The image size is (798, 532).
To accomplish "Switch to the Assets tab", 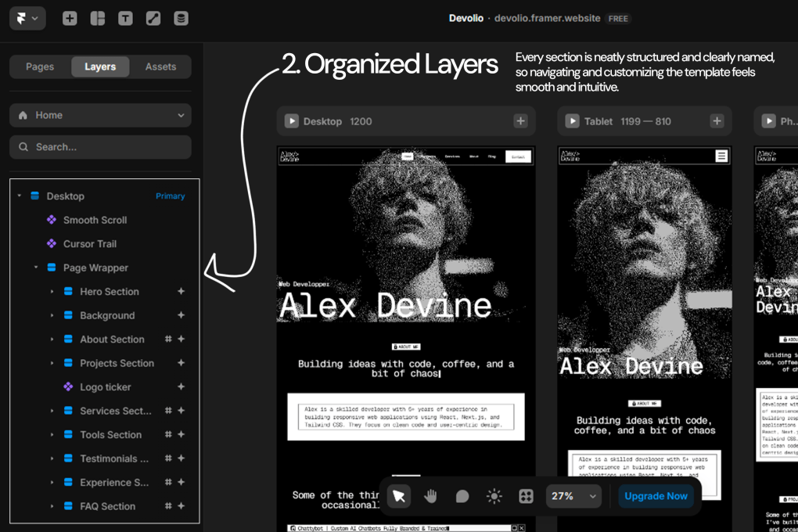I will pyautogui.click(x=160, y=66).
